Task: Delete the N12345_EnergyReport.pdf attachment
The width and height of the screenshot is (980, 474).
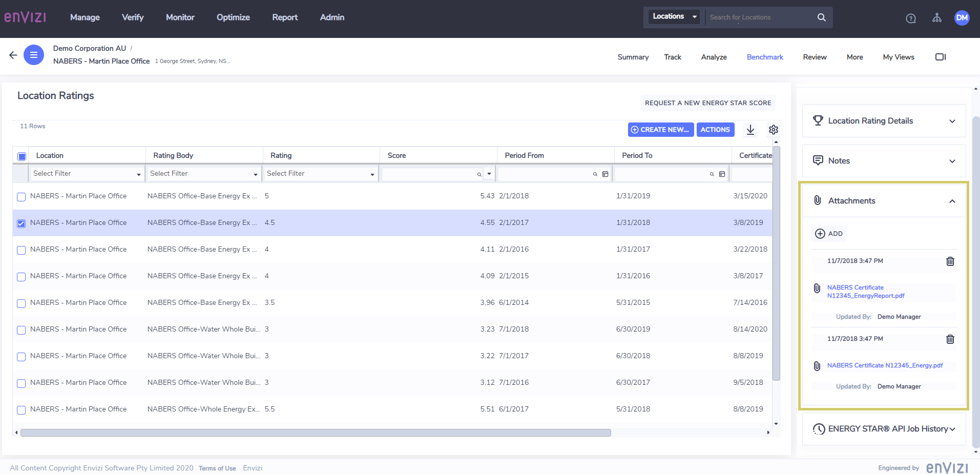Action: pos(950,261)
